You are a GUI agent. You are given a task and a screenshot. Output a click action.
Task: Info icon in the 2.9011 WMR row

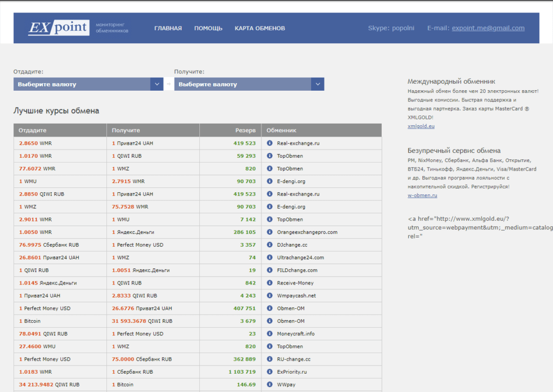point(270,219)
